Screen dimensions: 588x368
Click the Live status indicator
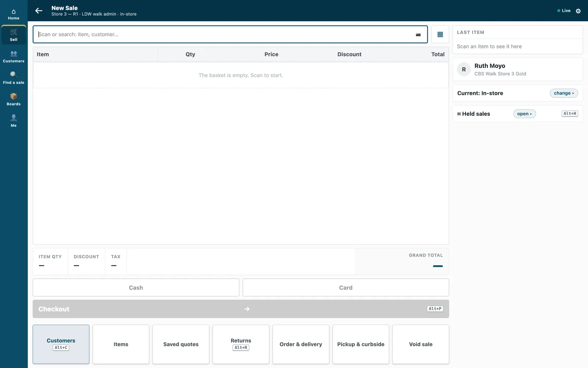click(564, 11)
